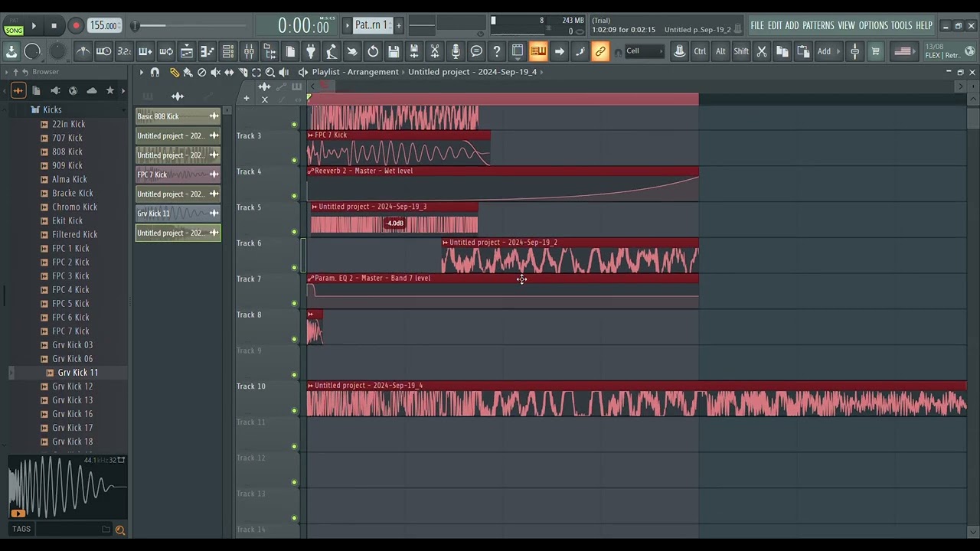Select the playlist slip tool

229,72
